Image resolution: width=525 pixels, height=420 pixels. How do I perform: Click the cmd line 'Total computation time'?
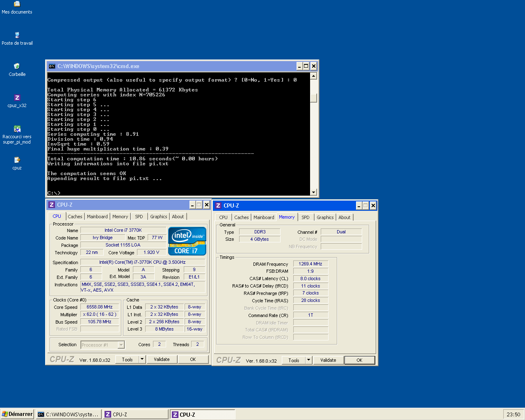coord(132,159)
